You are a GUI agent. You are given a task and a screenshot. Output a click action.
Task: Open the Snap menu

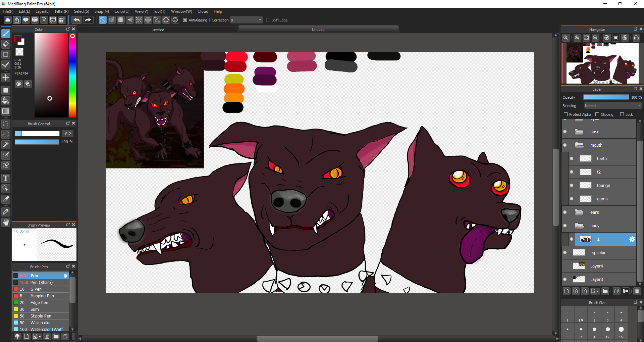pos(102,11)
